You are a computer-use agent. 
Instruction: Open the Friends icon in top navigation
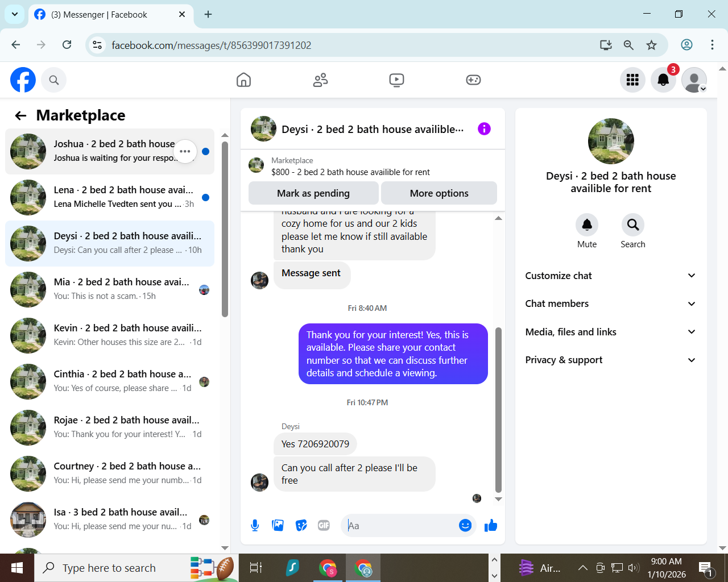click(x=320, y=80)
